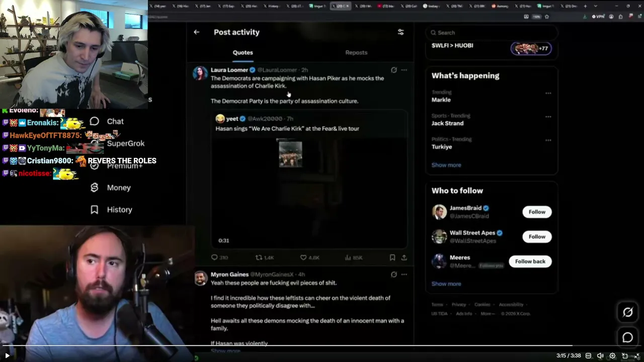Open Myron Gaines' profile avatar
The width and height of the screenshot is (644, 362).
tap(200, 278)
